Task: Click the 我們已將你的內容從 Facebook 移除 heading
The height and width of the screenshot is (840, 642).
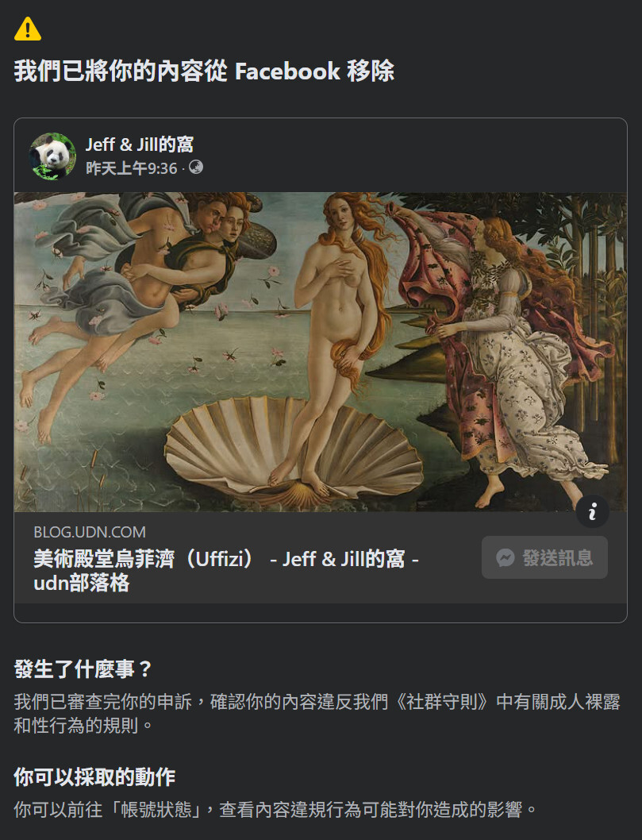Action: point(204,71)
